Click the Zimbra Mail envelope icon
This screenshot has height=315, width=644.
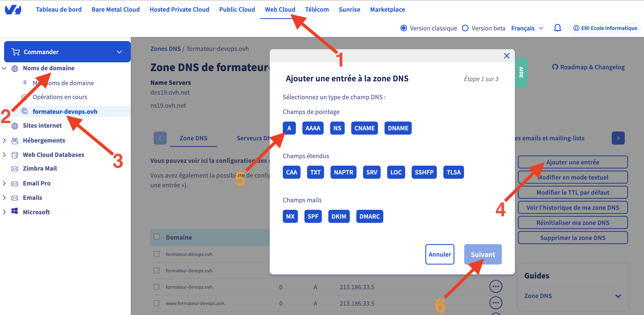(x=15, y=169)
